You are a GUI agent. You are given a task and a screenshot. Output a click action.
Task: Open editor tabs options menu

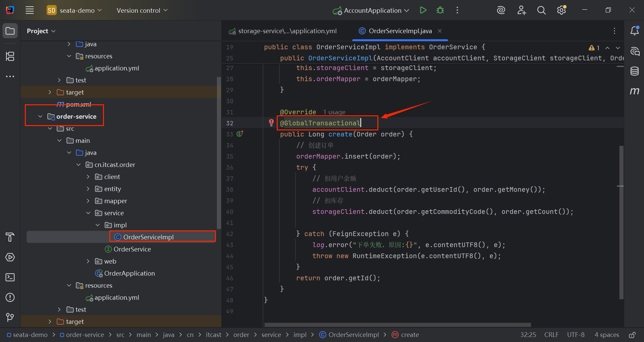(x=614, y=31)
